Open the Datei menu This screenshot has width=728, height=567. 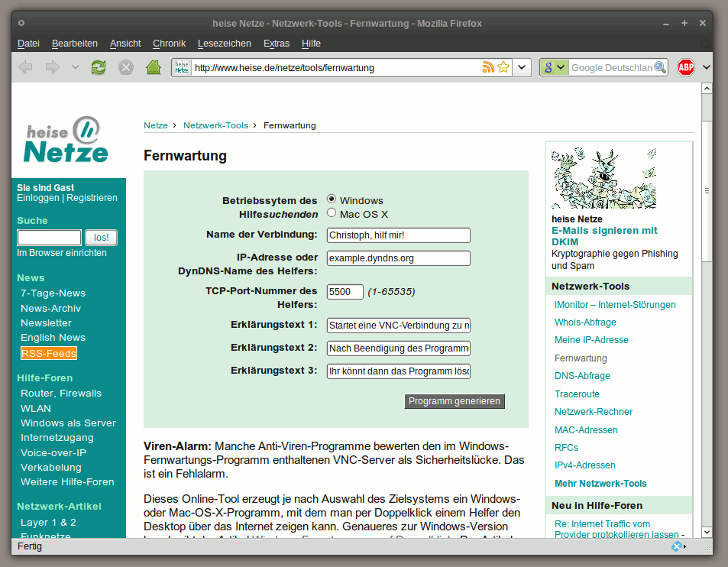[x=28, y=44]
